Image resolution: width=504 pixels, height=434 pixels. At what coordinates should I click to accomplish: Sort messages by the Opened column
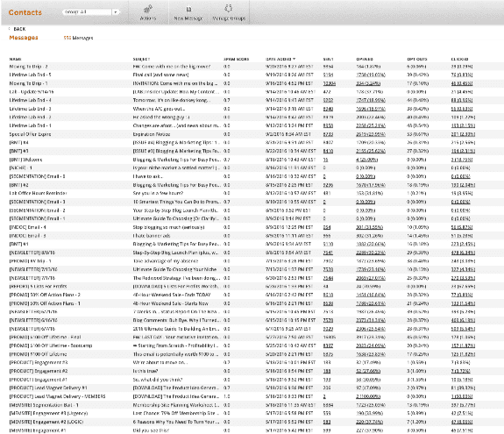pos(365,59)
